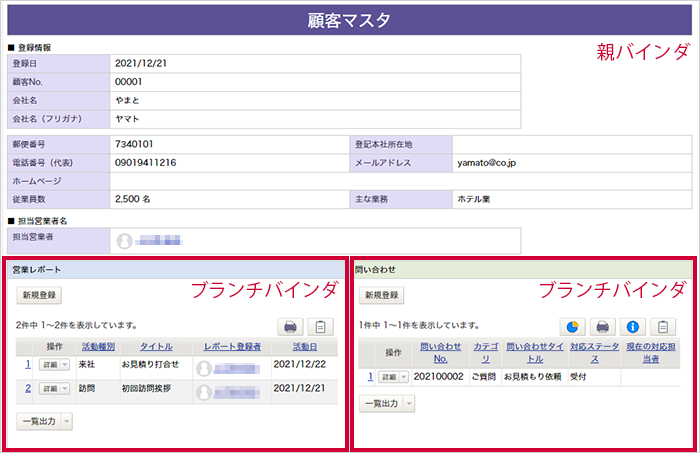This screenshot has width=700, height=453.
Task: Click 新規登録 button in 問い合わせ
Action: (x=382, y=295)
